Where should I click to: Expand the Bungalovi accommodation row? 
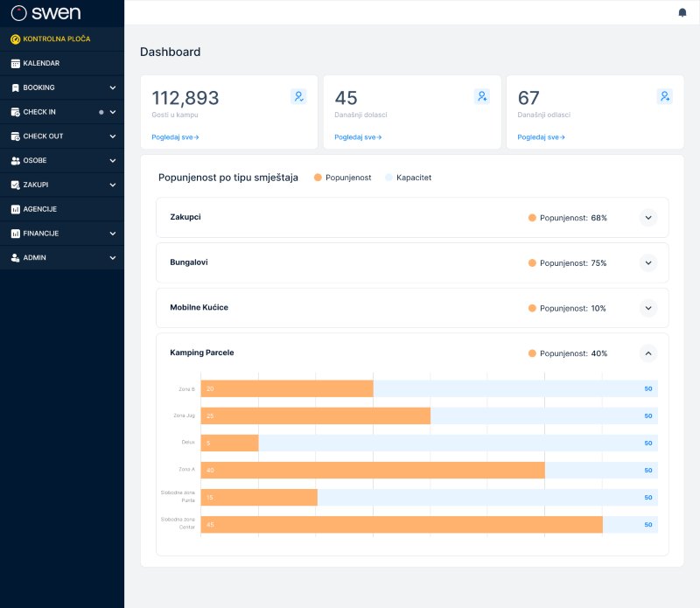pos(647,262)
